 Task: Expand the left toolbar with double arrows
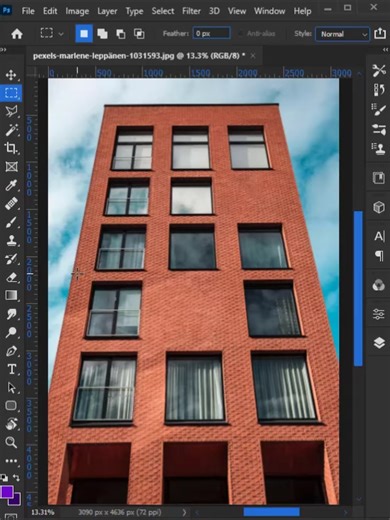pyautogui.click(x=3, y=49)
